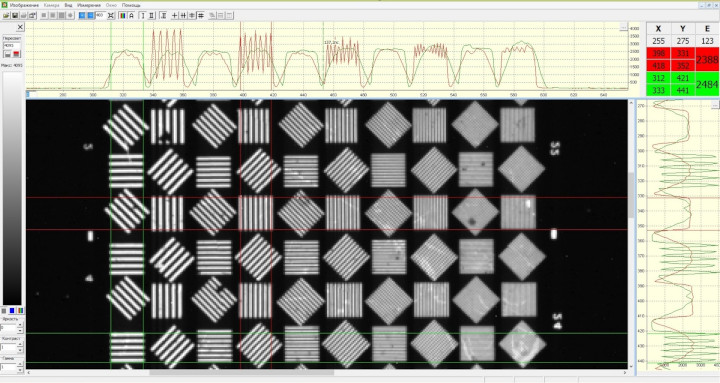Click the red overexposure highlight icon

pyautogui.click(x=16, y=54)
